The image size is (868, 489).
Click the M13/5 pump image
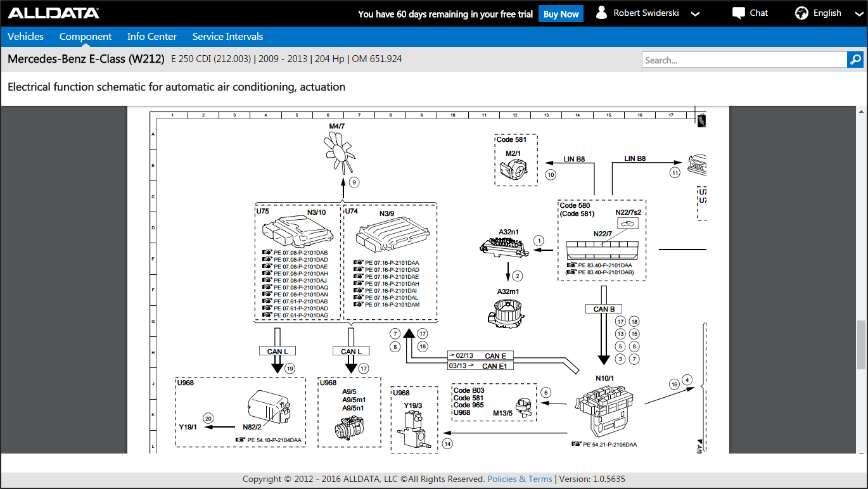point(523,407)
